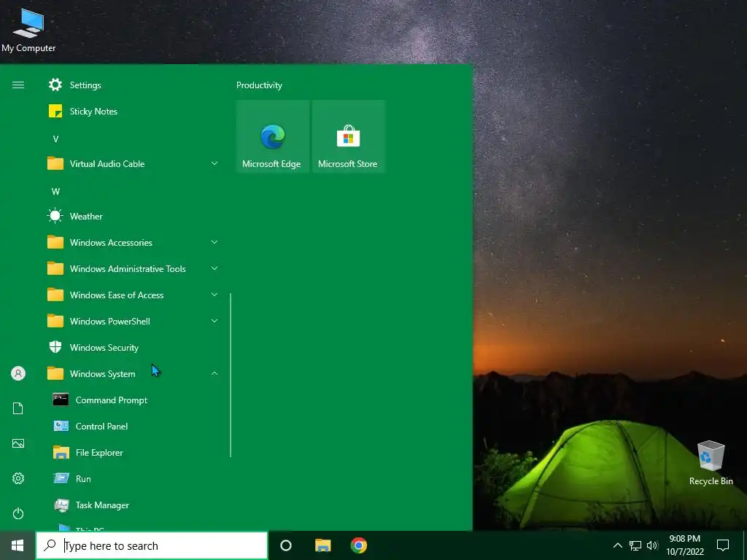This screenshot has height=560, width=747.
Task: Show hidden icons tray chevron
Action: (x=617, y=545)
